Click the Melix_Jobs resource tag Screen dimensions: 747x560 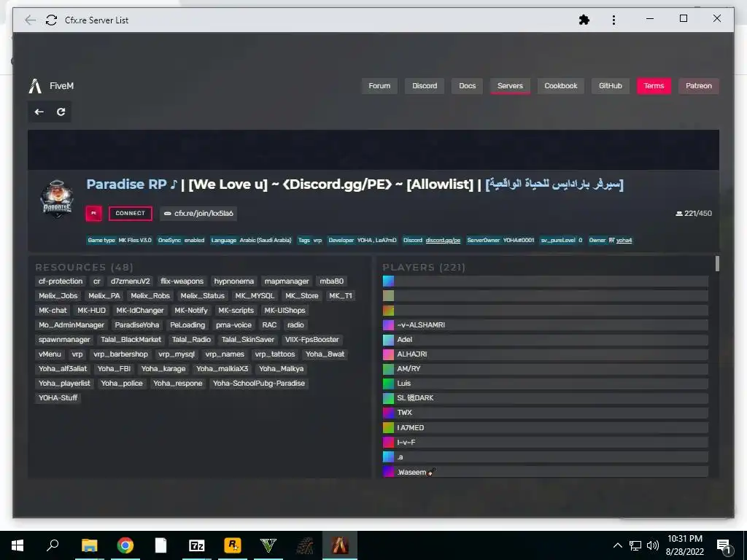(x=58, y=296)
